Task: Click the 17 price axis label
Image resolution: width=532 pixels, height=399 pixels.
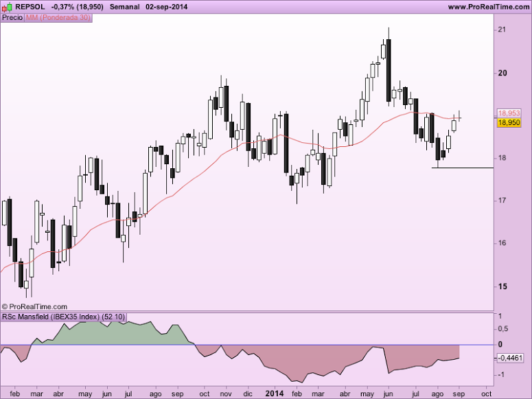Action: pyautogui.click(x=502, y=201)
